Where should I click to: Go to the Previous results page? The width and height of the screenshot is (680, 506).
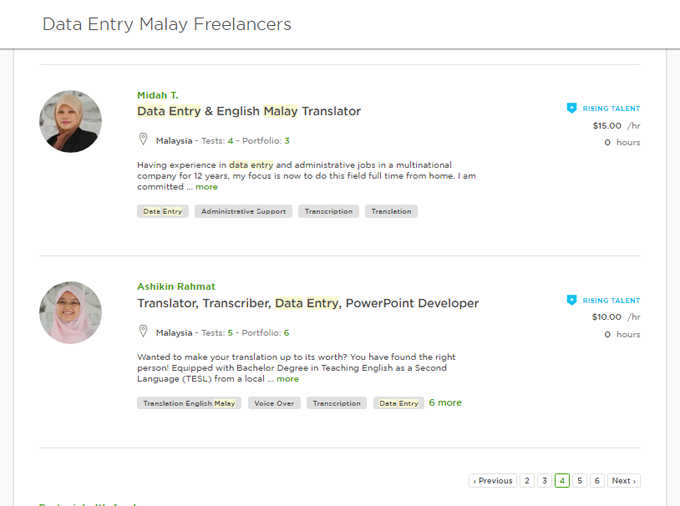493,480
